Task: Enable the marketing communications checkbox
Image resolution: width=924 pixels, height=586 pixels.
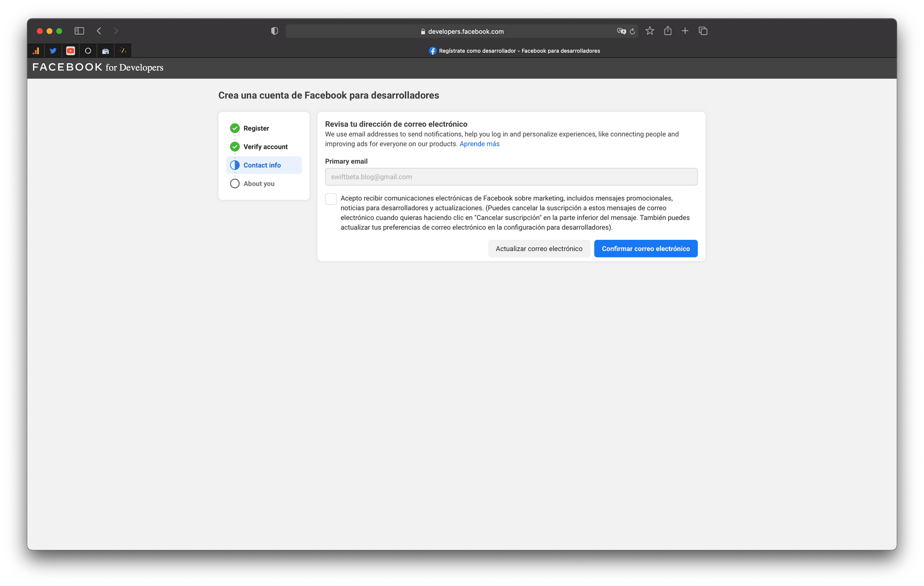Action: tap(331, 199)
